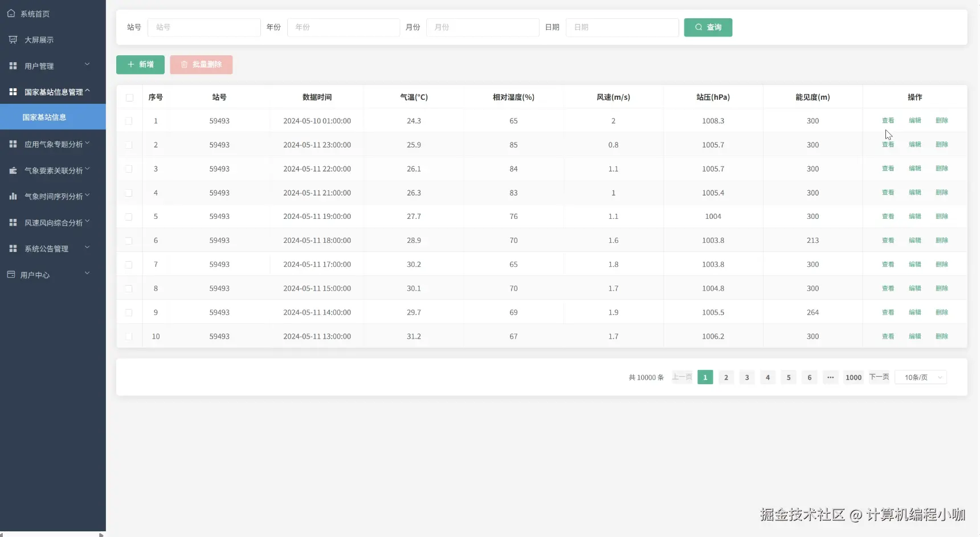Screen dimensions: 980x537
Task: Click 查看 for row 6
Action: 888,240
